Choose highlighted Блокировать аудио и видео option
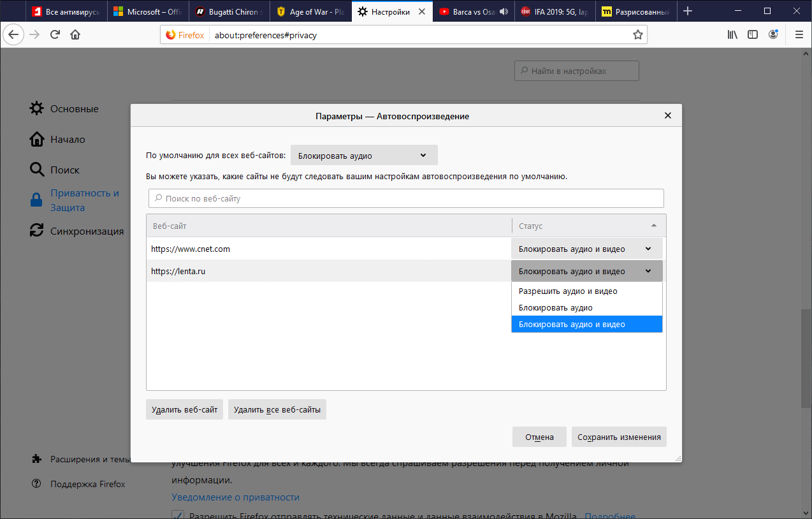This screenshot has width=812, height=519. point(587,325)
